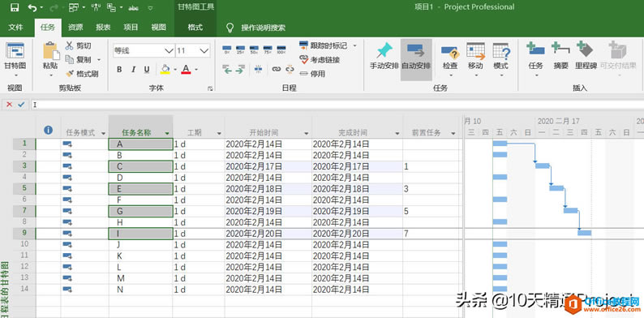Open the font dialog launcher
The image size is (644, 318).
click(210, 88)
